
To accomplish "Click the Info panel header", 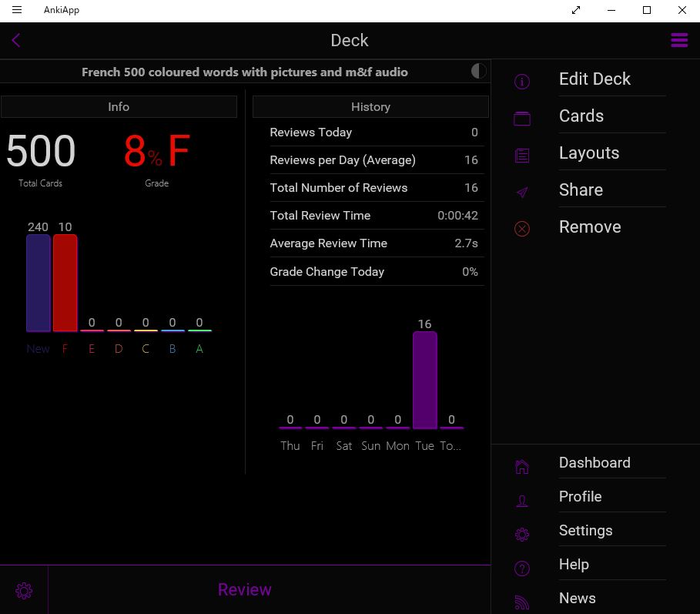I will [119, 107].
